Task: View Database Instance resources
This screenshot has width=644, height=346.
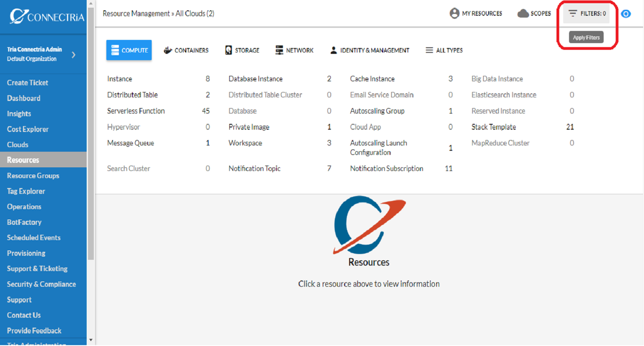Action: [256, 79]
